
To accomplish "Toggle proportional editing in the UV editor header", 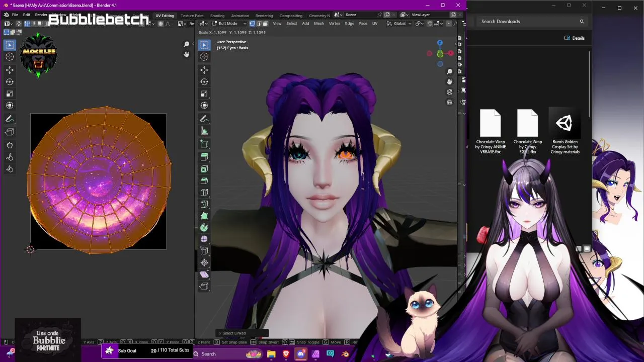I will point(161,24).
